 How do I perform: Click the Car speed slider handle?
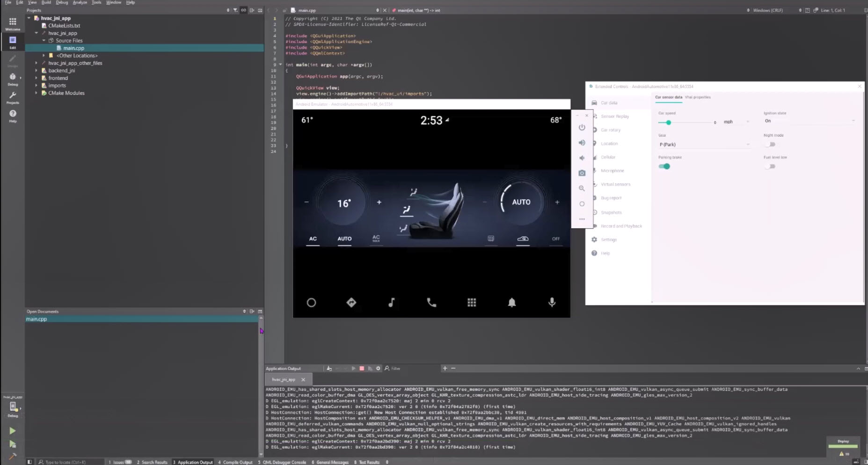pyautogui.click(x=668, y=122)
